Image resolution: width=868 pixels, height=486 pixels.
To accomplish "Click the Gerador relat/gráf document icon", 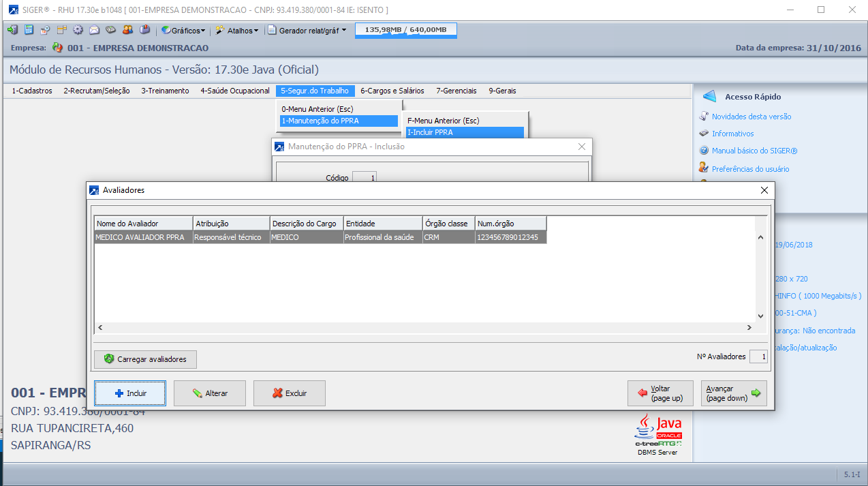I will [272, 30].
